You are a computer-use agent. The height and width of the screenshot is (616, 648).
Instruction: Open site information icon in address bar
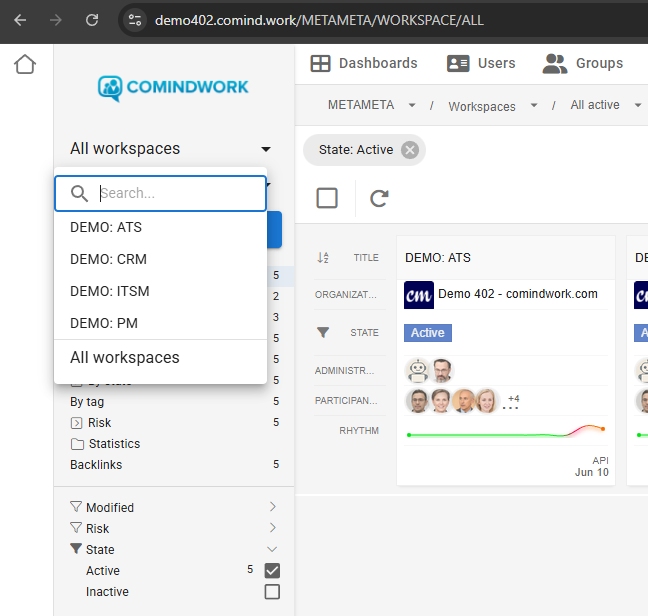135,20
